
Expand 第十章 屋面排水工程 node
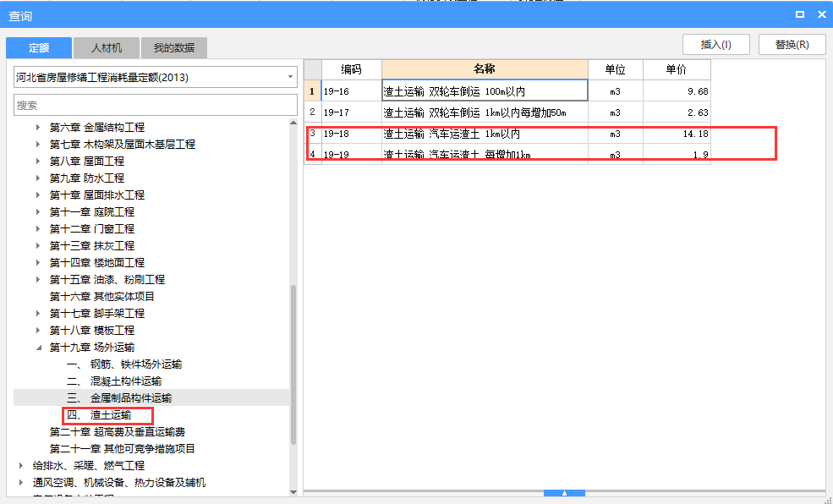pos(38,195)
